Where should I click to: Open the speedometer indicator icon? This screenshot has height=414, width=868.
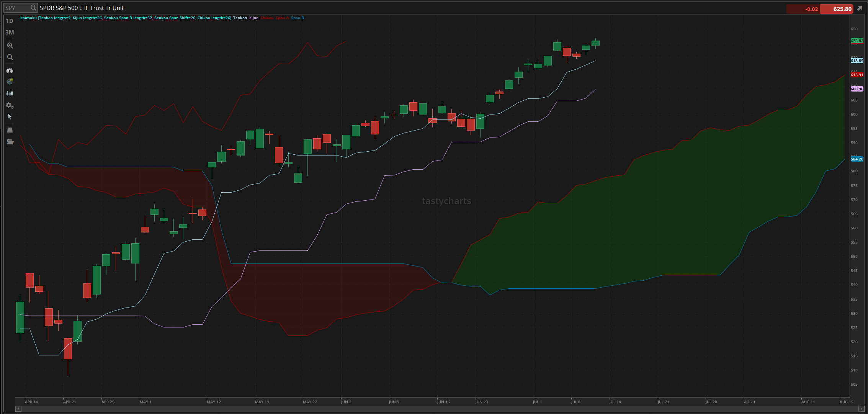(10, 70)
